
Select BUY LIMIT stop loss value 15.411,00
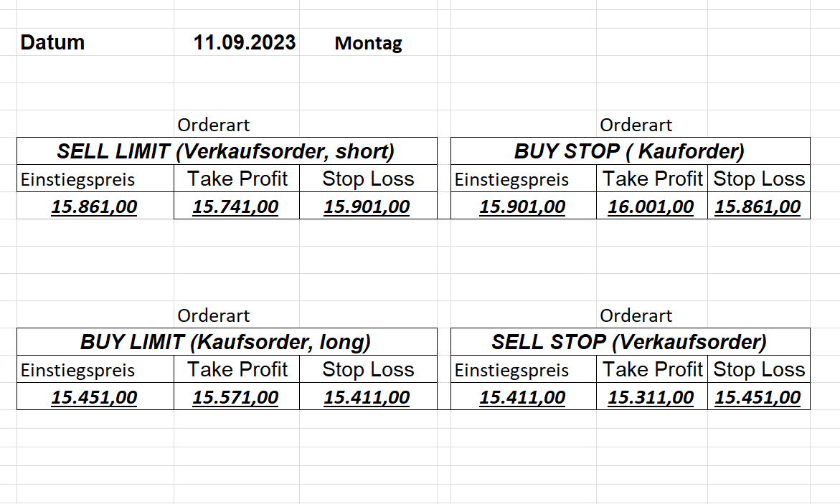click(x=367, y=397)
